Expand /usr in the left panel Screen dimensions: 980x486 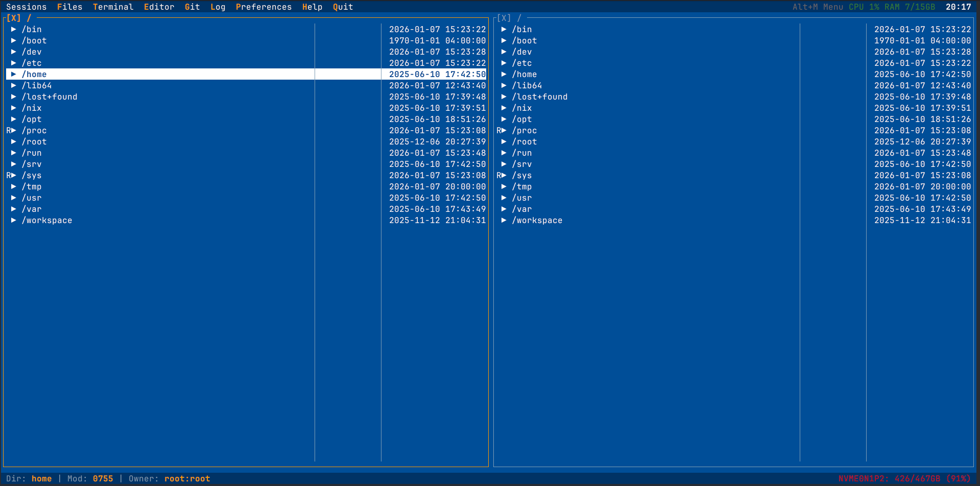pos(14,198)
